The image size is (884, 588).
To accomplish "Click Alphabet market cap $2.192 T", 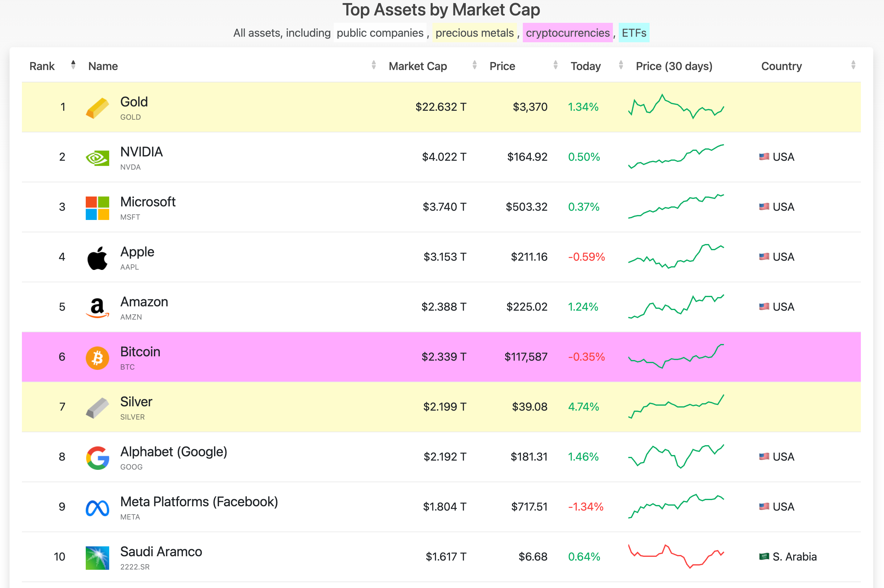I will pyautogui.click(x=445, y=457).
